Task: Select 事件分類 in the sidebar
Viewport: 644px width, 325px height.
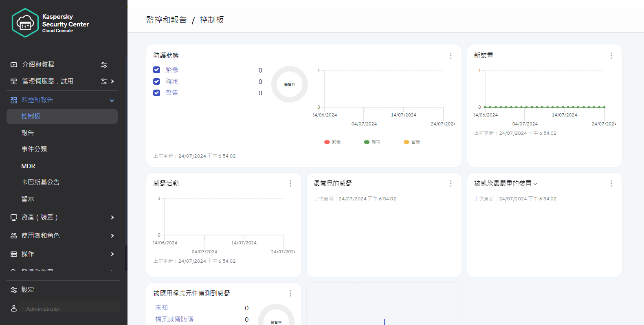Action: point(34,149)
